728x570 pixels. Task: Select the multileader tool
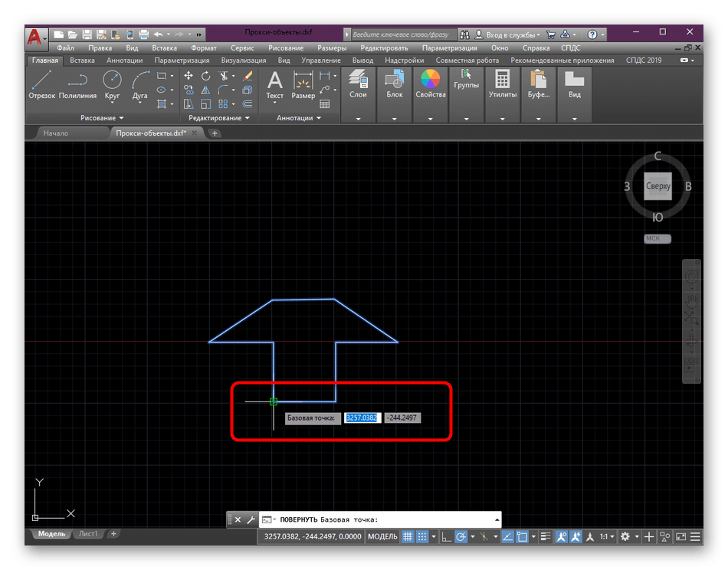[325, 90]
